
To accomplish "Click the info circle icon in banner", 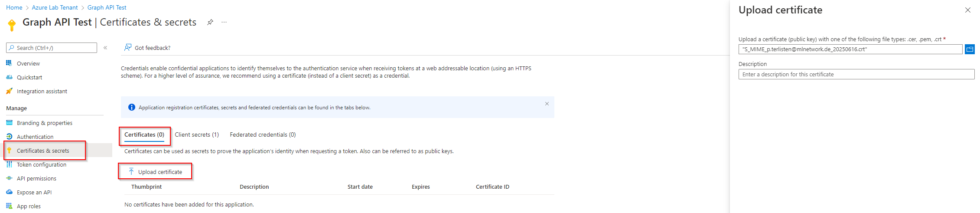I will tap(132, 107).
